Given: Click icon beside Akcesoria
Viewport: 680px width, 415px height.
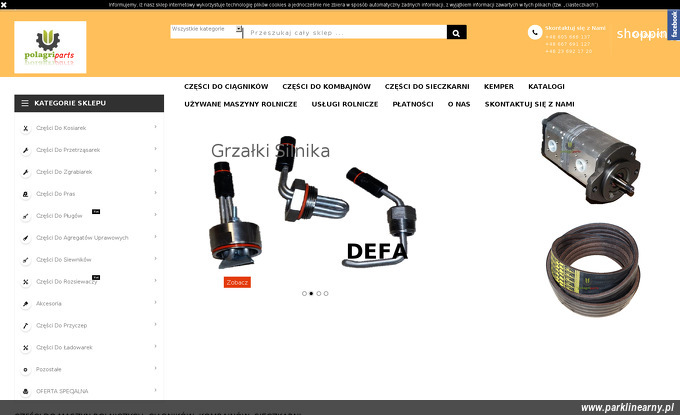Looking at the screenshot, I should click(x=26, y=304).
